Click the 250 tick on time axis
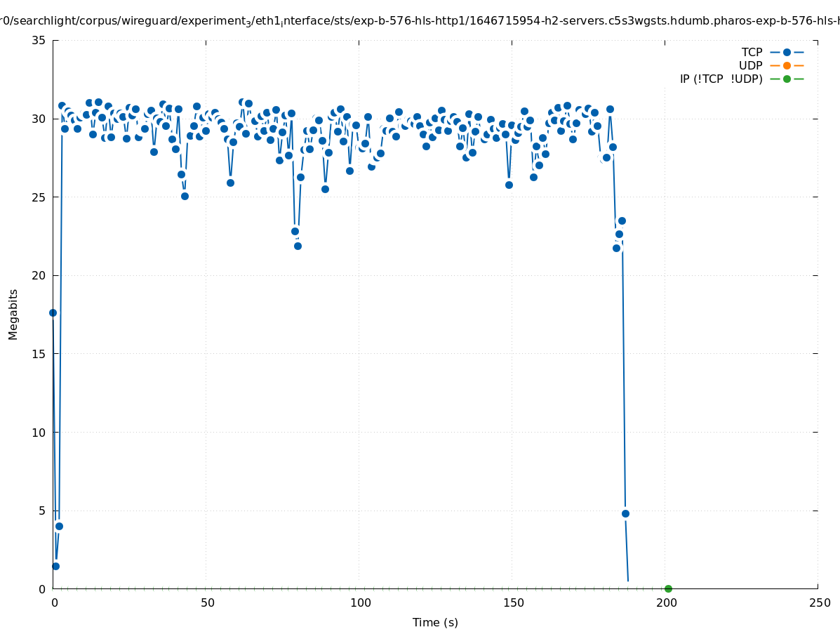The width and height of the screenshot is (840, 632). click(x=819, y=603)
